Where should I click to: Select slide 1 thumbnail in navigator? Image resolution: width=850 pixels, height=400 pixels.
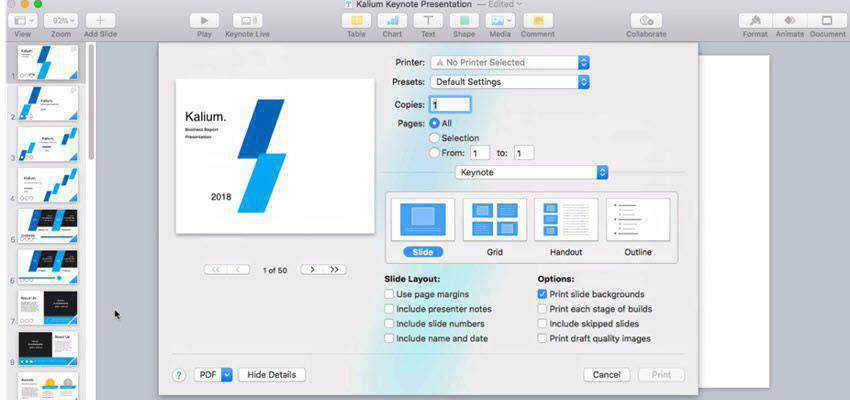coord(48,62)
